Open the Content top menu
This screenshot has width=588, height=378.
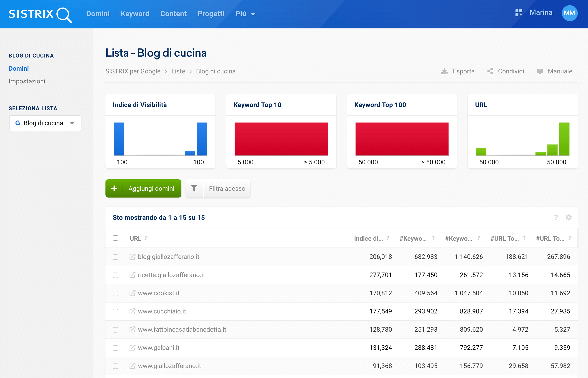tap(173, 13)
